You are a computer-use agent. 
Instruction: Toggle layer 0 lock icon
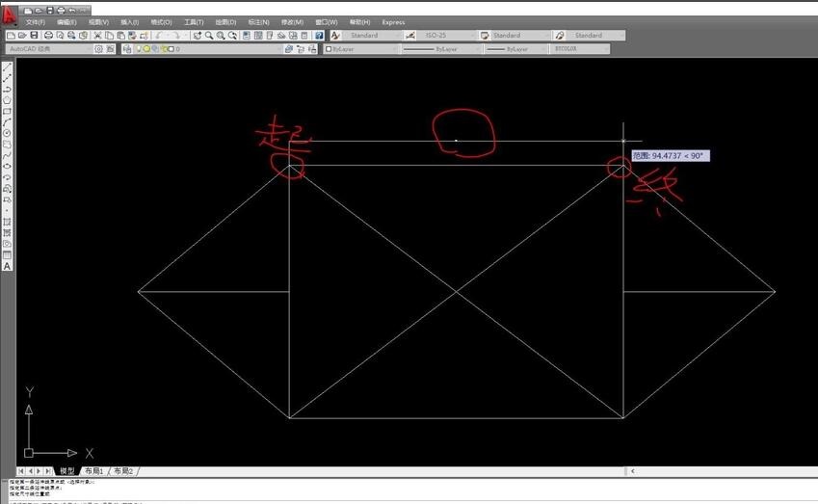pos(164,49)
